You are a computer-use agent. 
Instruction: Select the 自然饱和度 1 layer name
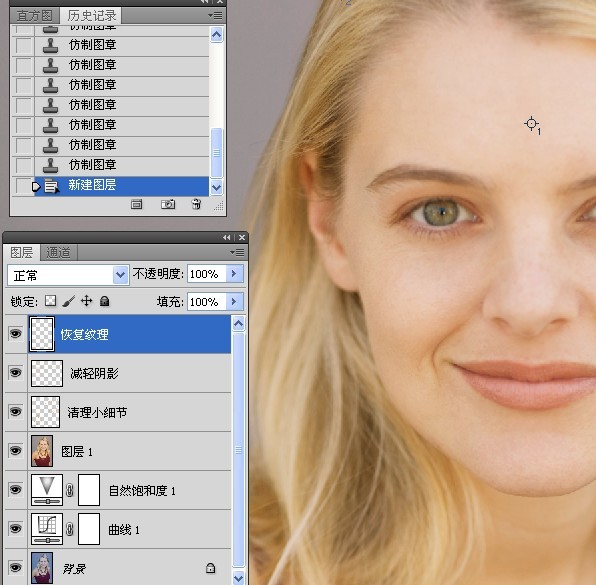point(142,490)
